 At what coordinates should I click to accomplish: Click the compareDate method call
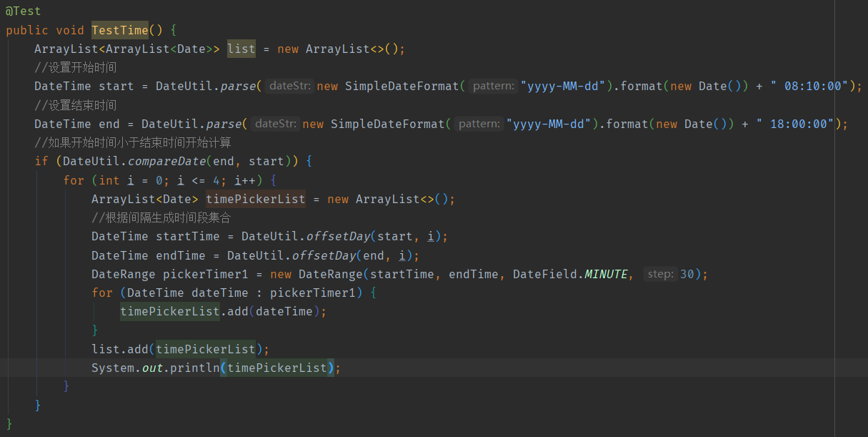(166, 161)
